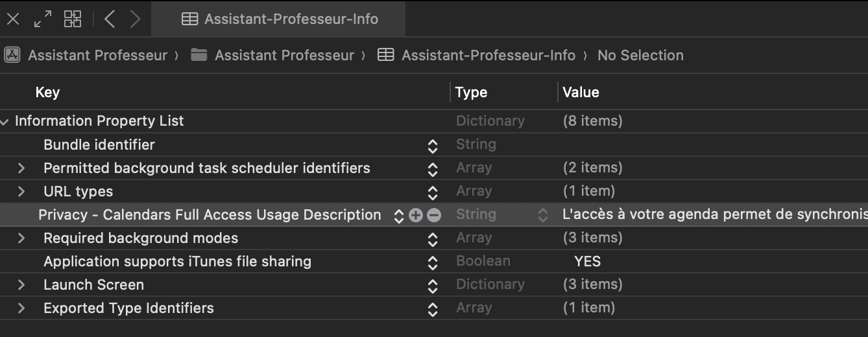This screenshot has width=868, height=337.
Task: Click the Assistant Professeur app project icon
Action: click(x=12, y=55)
